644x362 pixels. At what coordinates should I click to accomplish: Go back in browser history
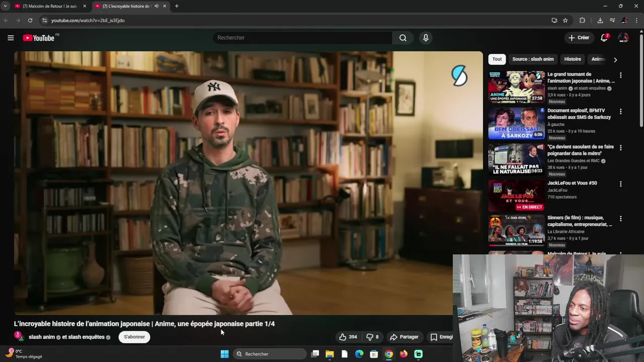point(6,20)
